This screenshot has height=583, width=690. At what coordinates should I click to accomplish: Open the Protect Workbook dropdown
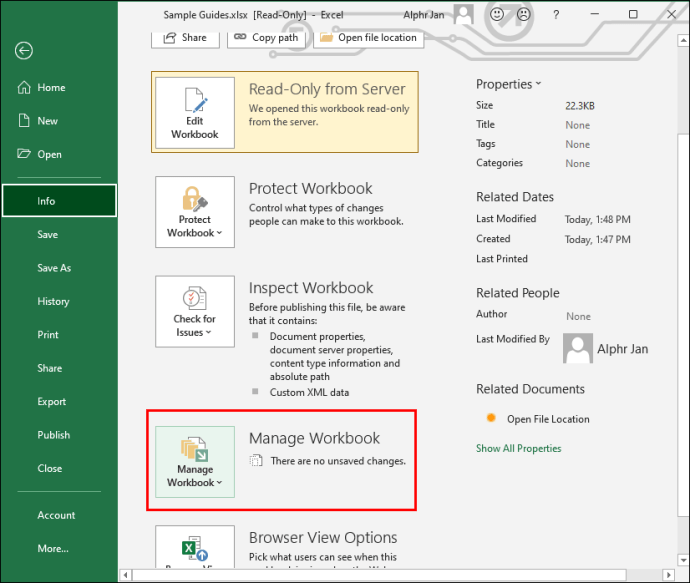[x=195, y=212]
